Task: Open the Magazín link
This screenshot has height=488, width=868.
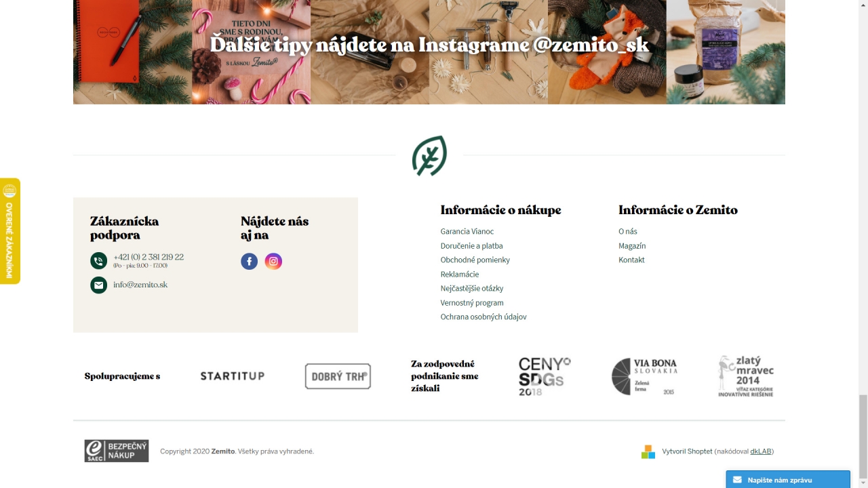Action: [x=632, y=245]
